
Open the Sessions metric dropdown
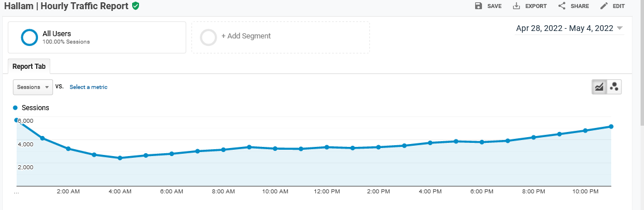coord(33,87)
